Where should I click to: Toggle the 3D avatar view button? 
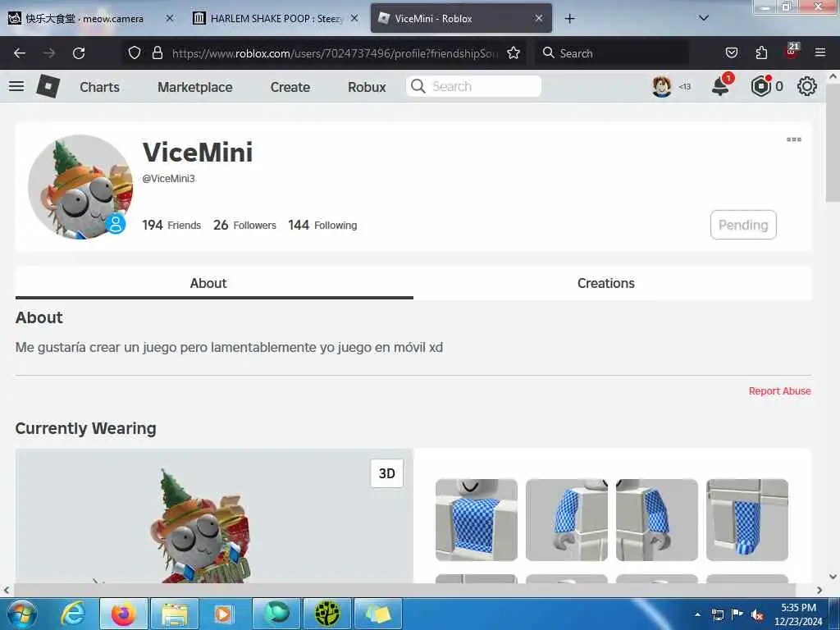tap(387, 473)
